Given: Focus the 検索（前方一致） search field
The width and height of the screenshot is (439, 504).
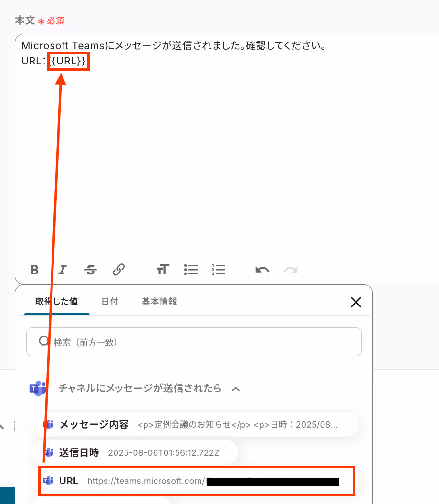Looking at the screenshot, I should pos(194,342).
